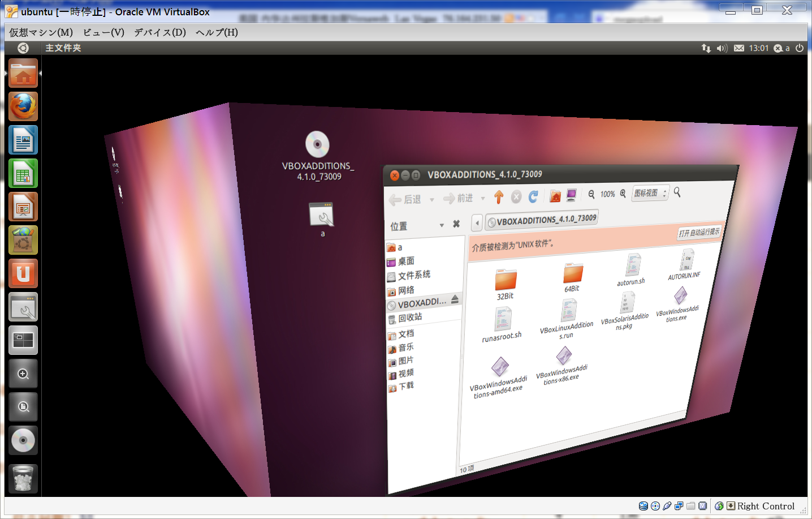The width and height of the screenshot is (812, 519).
Task: Click the CD disc icon in the launcher
Action: (23, 440)
